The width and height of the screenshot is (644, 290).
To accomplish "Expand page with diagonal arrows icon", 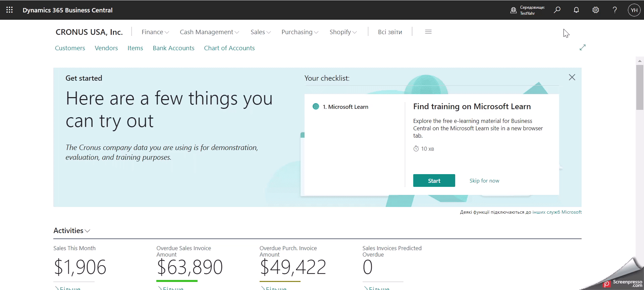I will coord(582,48).
